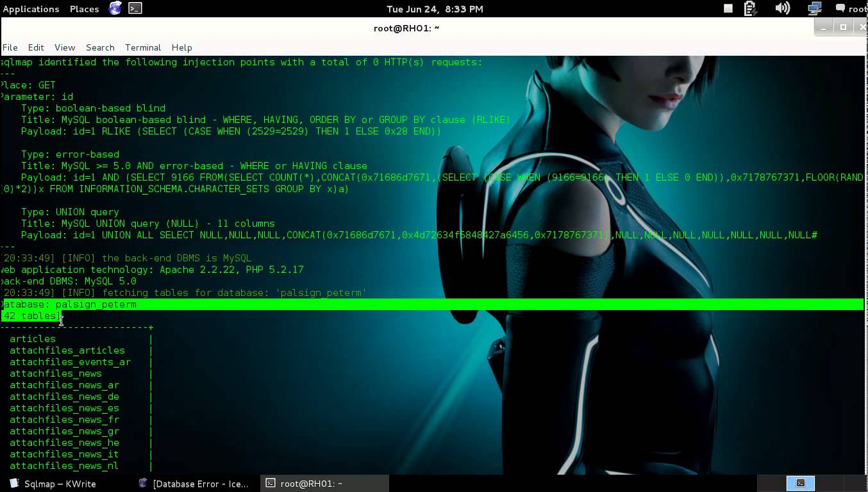
Task: Click the terminal title bar root@RHO1
Action: pyautogui.click(x=406, y=28)
